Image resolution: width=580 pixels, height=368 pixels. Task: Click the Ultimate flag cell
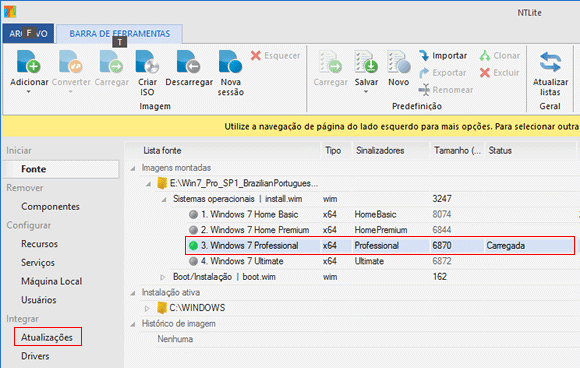(x=369, y=261)
